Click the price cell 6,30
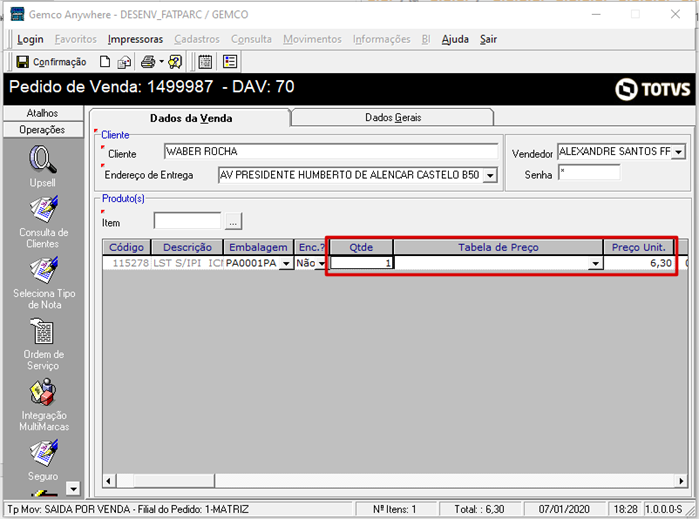Image resolution: width=699 pixels, height=519 pixels. point(638,263)
